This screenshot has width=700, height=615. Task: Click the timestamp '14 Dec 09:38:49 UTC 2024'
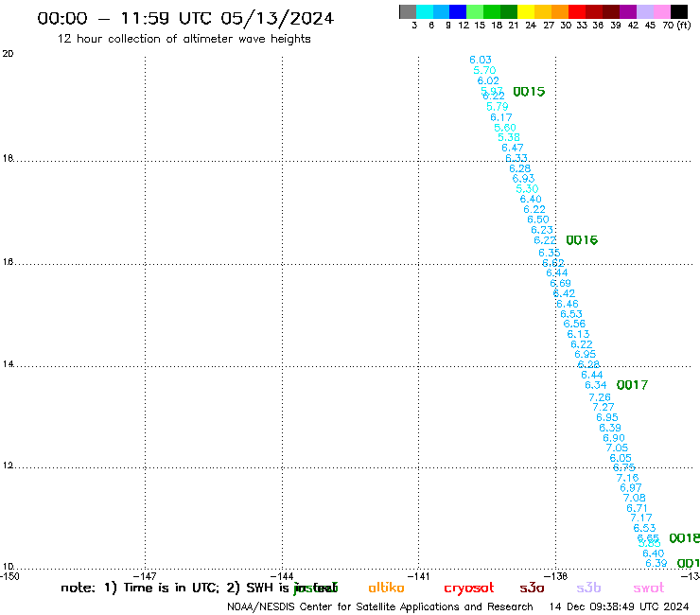[x=619, y=606]
